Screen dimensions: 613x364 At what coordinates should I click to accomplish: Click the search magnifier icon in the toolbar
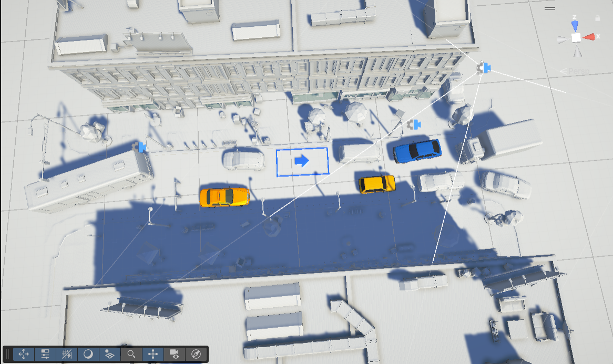131,354
